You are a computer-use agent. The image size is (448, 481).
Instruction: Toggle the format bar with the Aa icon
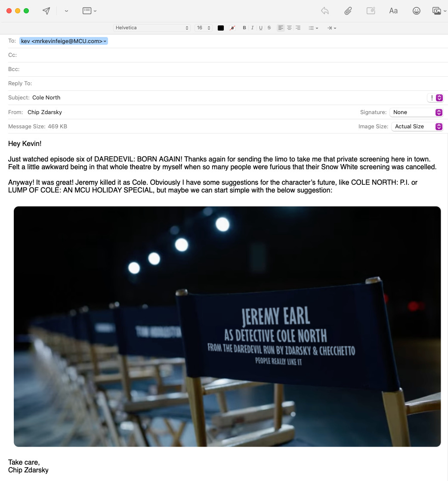(393, 11)
